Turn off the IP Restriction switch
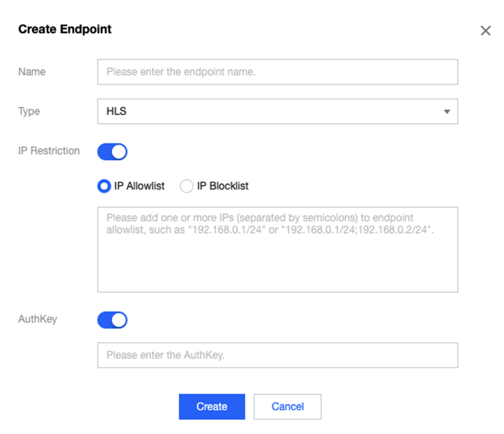The width and height of the screenshot is (504, 434). tap(112, 152)
